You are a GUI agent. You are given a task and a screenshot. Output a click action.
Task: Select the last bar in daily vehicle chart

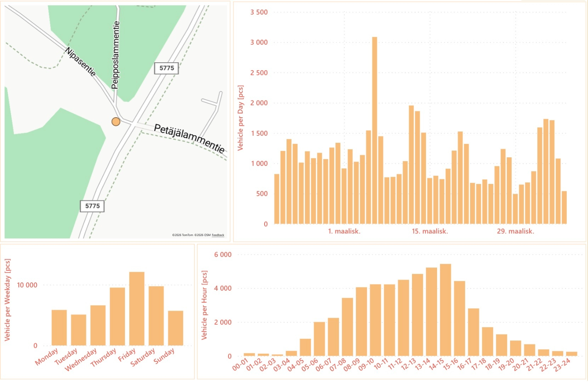tap(564, 207)
